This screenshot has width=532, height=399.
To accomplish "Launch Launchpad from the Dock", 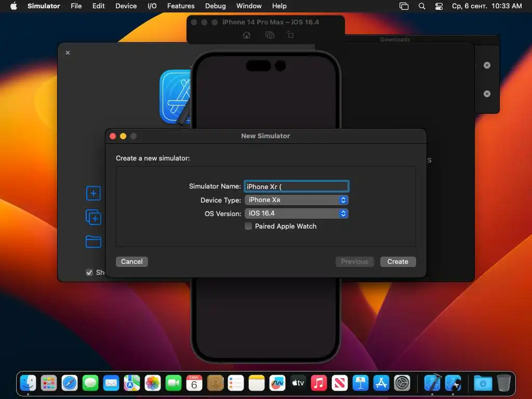I will (x=49, y=383).
